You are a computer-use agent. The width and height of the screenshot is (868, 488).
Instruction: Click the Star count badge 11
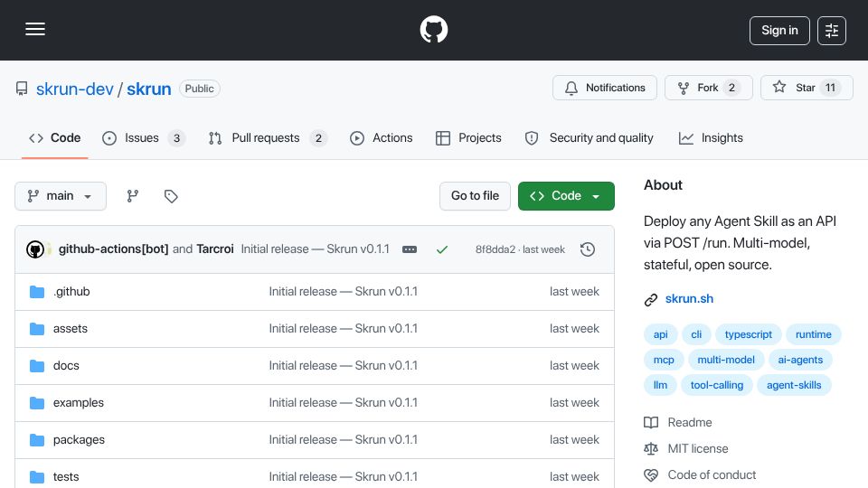pyautogui.click(x=830, y=88)
